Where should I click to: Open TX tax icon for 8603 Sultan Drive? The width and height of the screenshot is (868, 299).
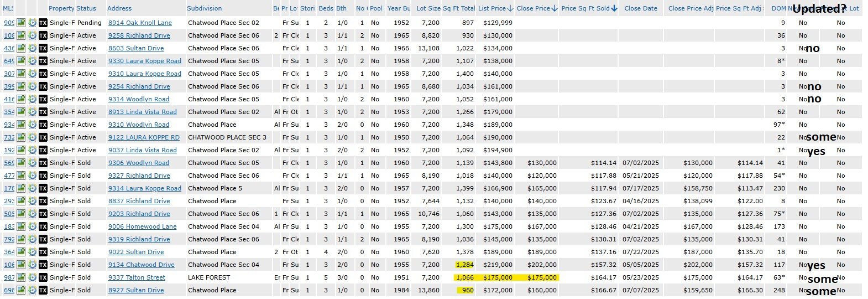43,48
